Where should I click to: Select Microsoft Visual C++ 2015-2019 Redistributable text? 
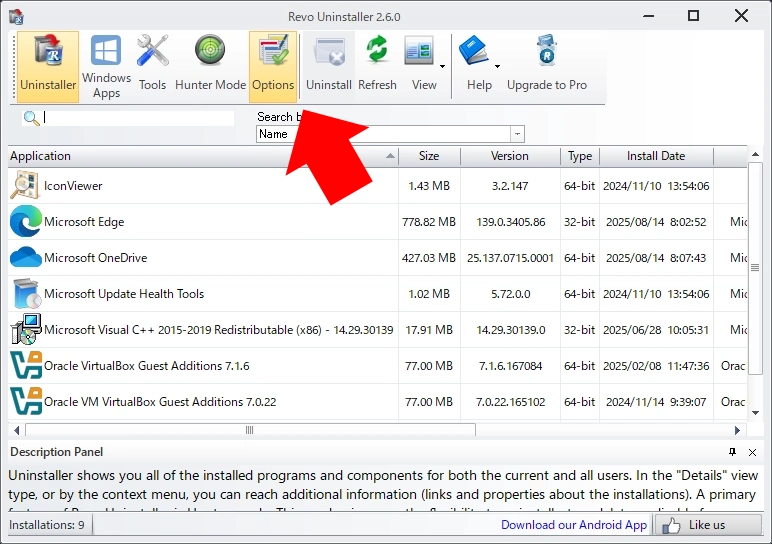(x=219, y=330)
